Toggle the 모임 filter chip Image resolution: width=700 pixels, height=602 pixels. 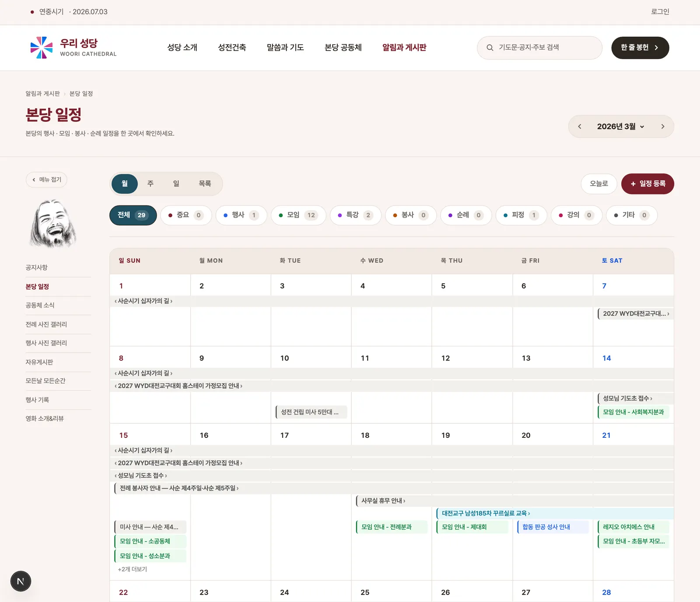point(298,215)
